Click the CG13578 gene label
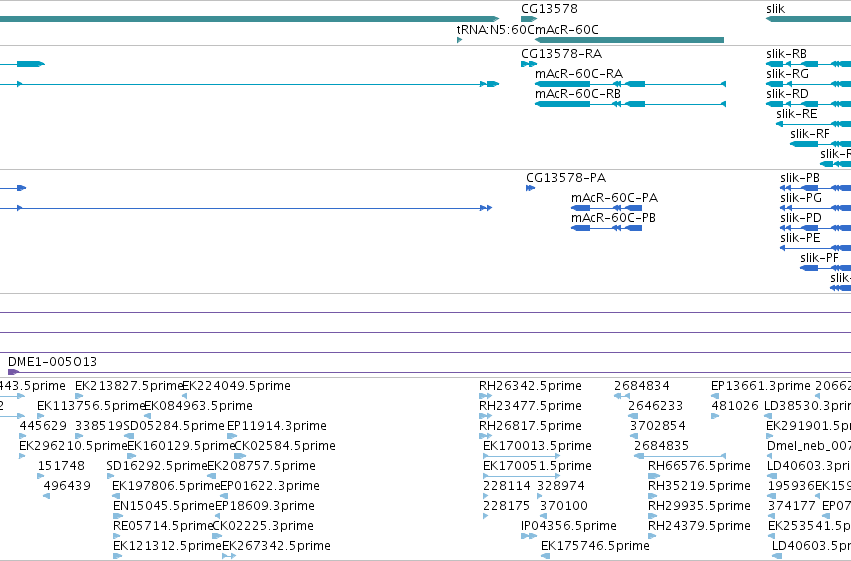851x561 pixels. pos(549,9)
